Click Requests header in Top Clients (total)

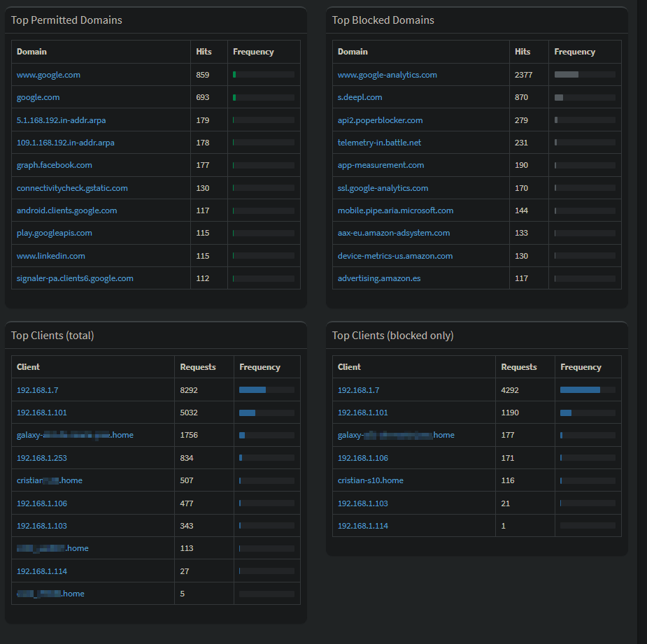198,367
